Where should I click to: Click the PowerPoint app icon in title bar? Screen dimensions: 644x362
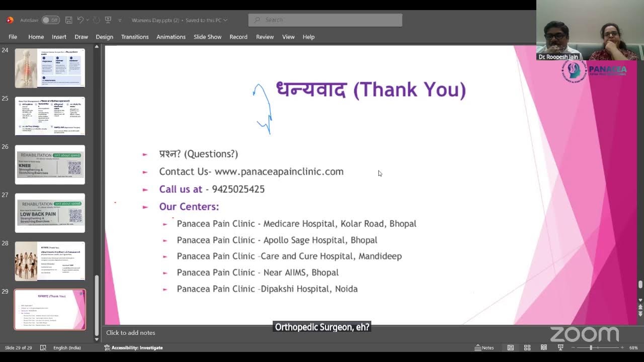click(x=10, y=20)
